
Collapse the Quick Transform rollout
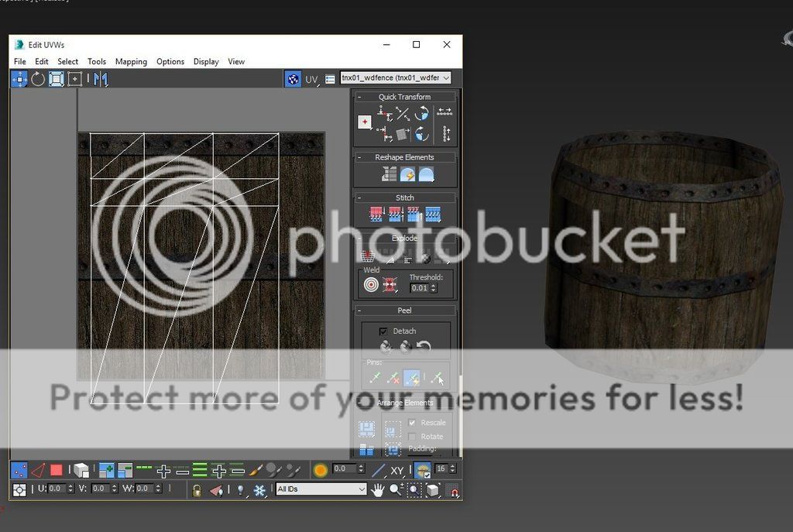click(x=359, y=97)
